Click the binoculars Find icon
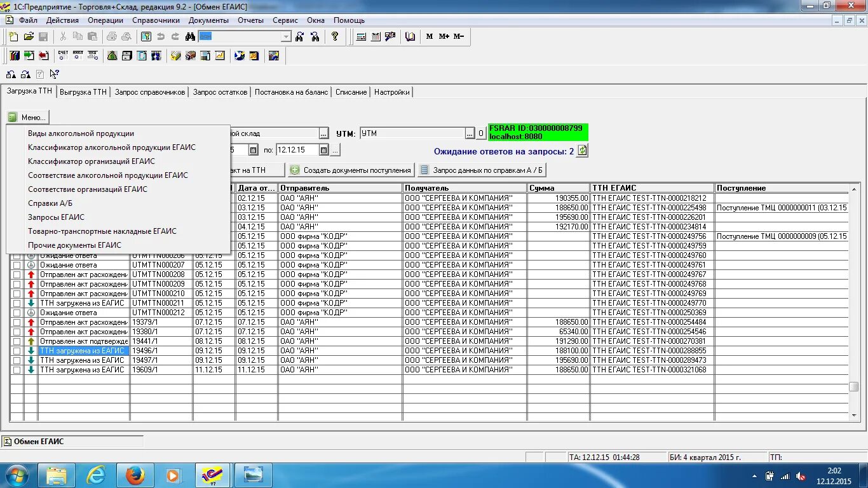The height and width of the screenshot is (488, 868). pyautogui.click(x=189, y=37)
